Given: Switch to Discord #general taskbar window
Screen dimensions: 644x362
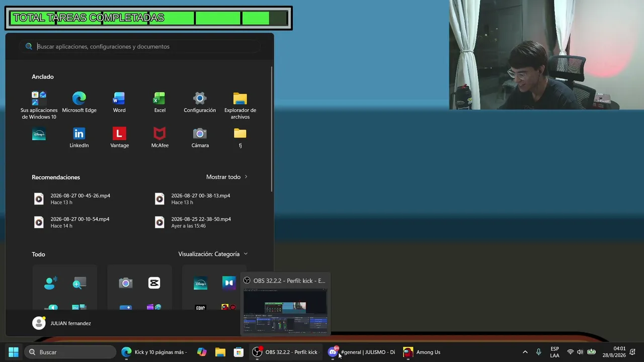Looking at the screenshot, I should tap(361, 352).
